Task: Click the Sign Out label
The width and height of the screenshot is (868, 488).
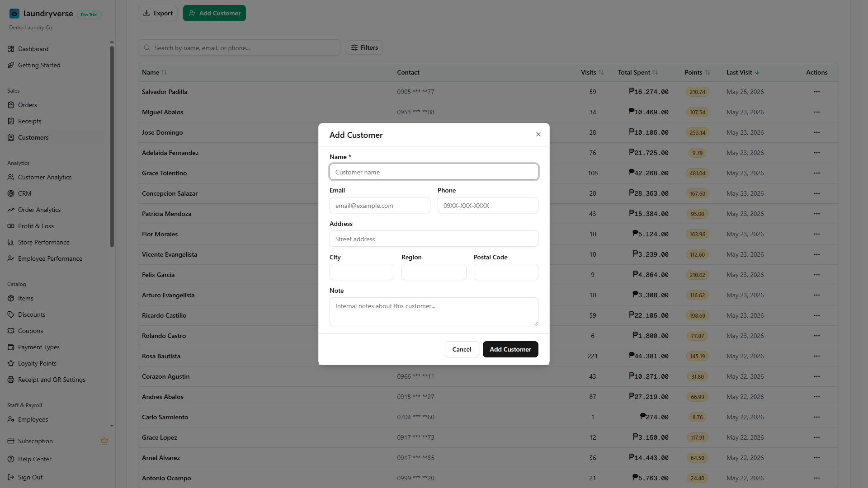Action: click(x=30, y=477)
